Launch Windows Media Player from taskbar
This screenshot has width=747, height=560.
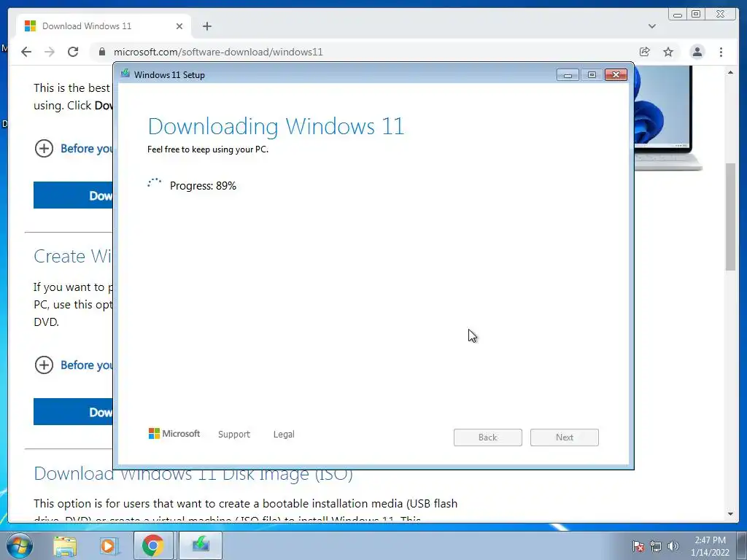[x=109, y=545]
